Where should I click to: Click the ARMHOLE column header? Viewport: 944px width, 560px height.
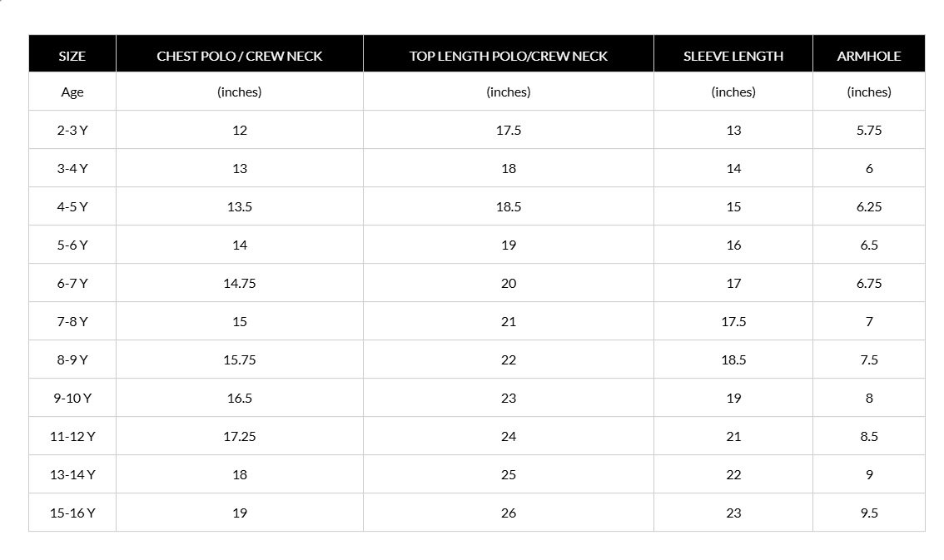click(869, 56)
